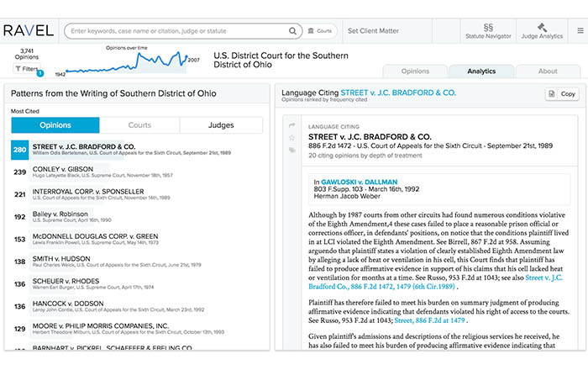Click the RAVEL logo
Viewport: 588px width, 370px height.
(29, 31)
